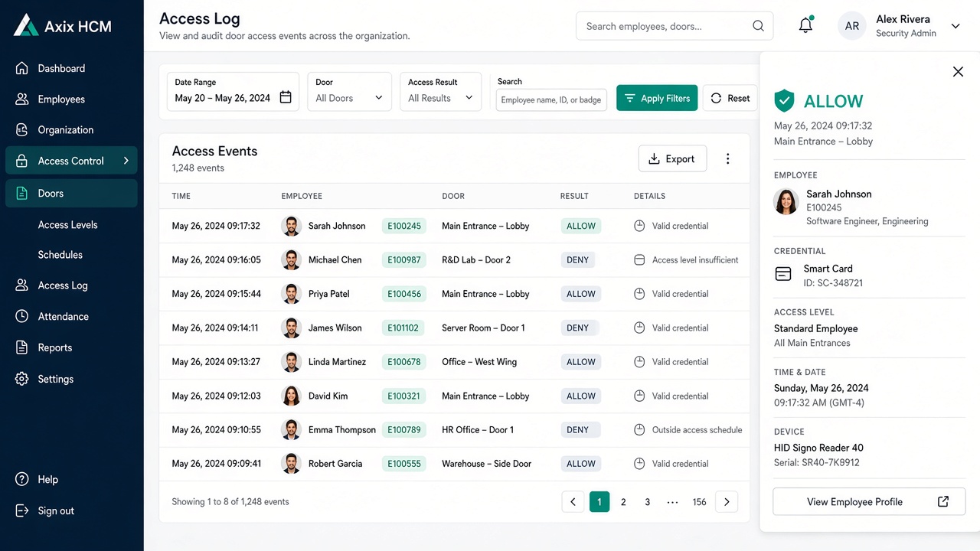
Task: Go to the next page arrow
Action: (727, 502)
